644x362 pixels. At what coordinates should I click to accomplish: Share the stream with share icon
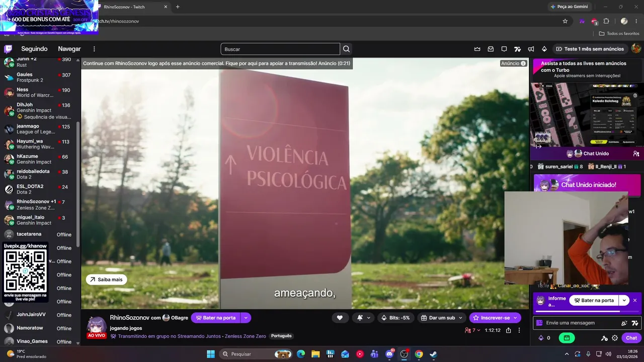pos(508,330)
